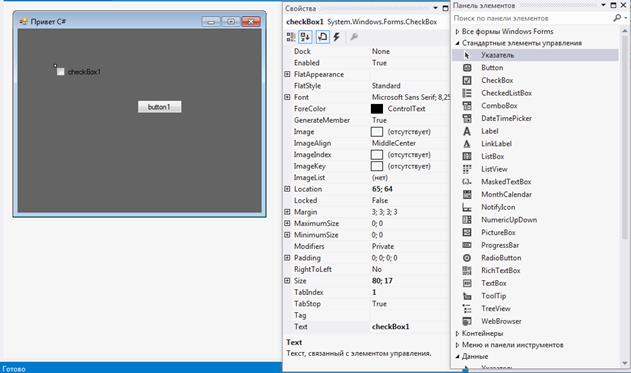Expand the Padding property
The image size is (631, 373).
tap(287, 258)
